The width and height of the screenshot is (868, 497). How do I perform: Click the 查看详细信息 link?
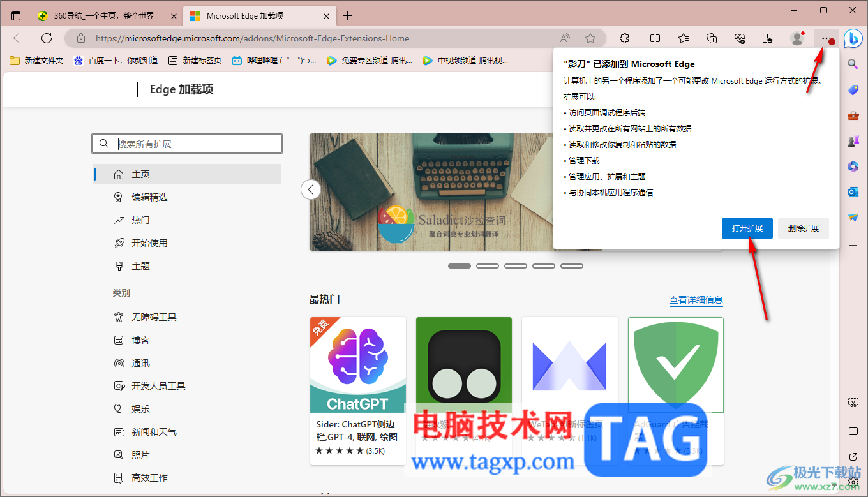(x=696, y=300)
